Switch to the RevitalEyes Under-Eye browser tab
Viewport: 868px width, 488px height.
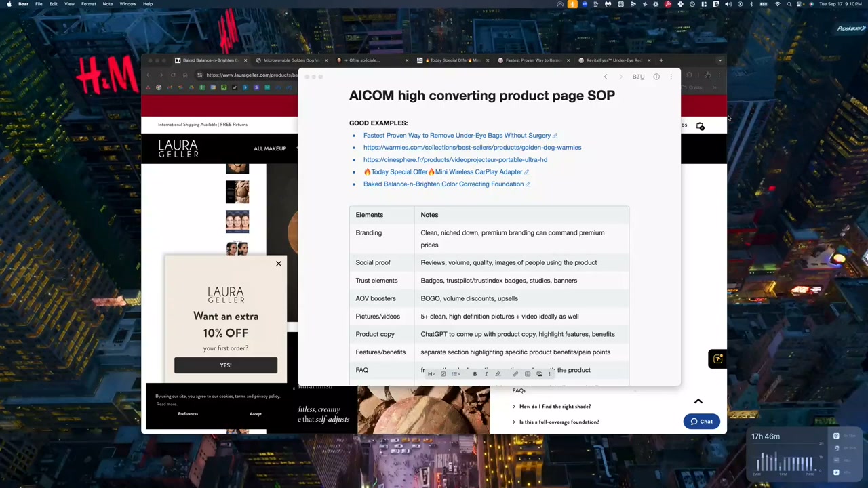pyautogui.click(x=613, y=60)
